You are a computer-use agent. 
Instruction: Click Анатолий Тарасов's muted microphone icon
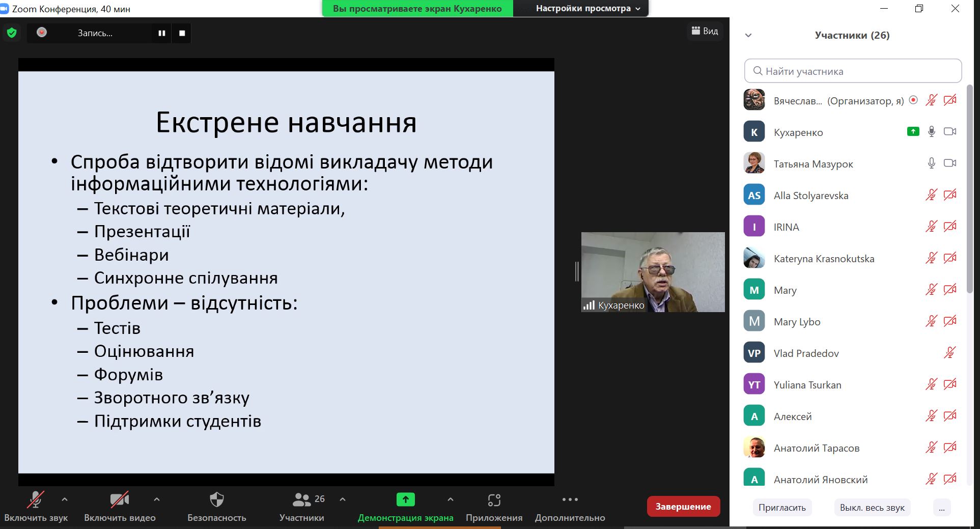(931, 447)
